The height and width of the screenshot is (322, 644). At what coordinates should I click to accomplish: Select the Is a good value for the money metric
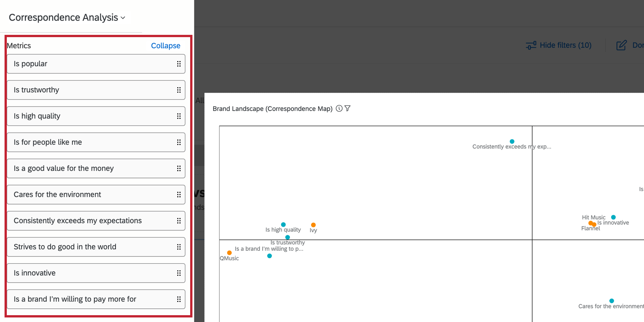click(96, 168)
